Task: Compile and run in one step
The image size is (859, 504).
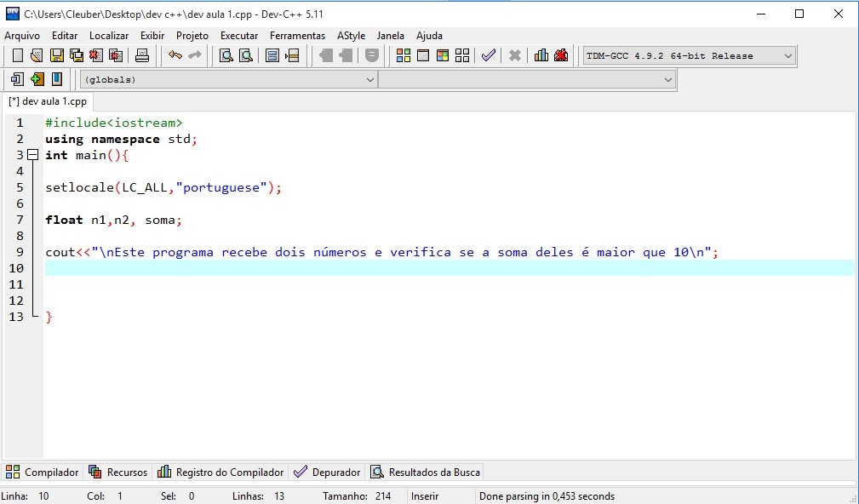Action: click(444, 55)
